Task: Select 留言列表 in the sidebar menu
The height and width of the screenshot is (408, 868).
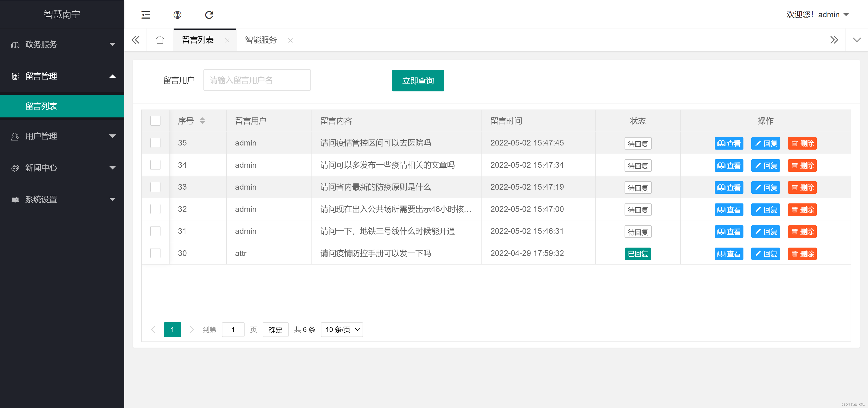Action: tap(41, 106)
